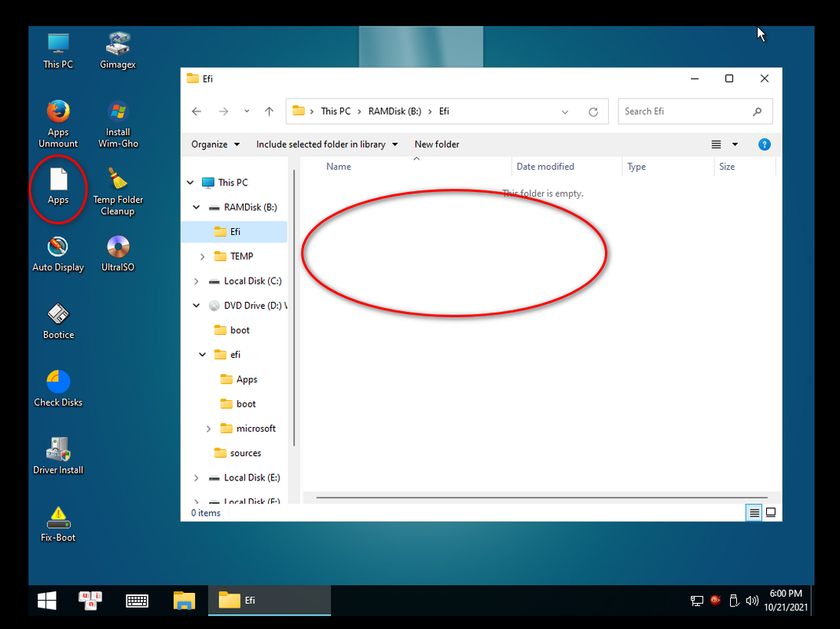
Task: Click New folder button
Action: 437,144
